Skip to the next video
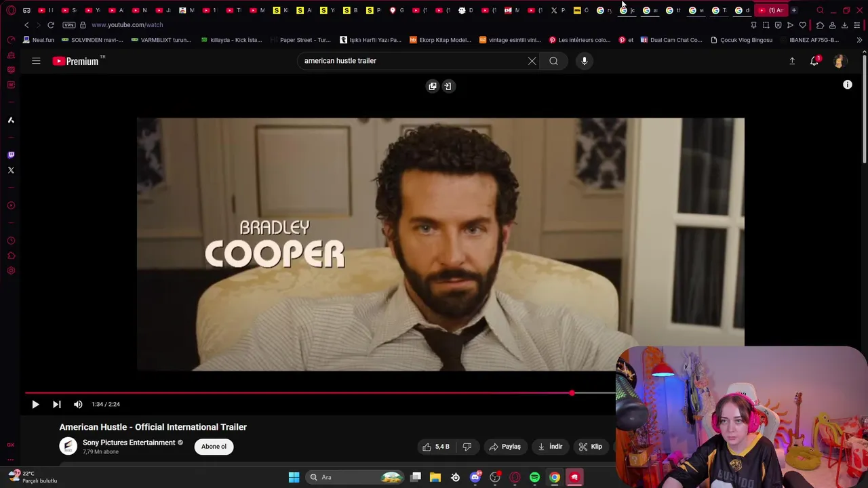This screenshot has width=868, height=488. click(57, 405)
